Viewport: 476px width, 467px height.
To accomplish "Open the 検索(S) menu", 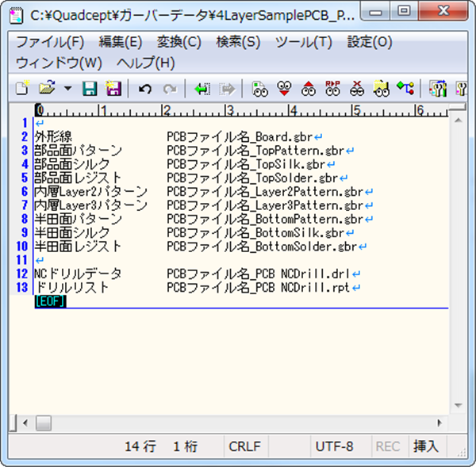I will pos(238,42).
